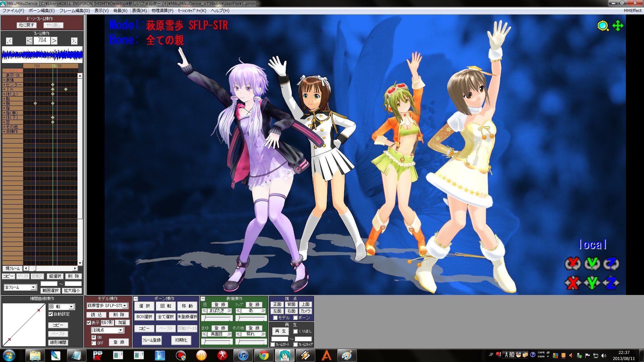The width and height of the screenshot is (644, 362).
Task: Collapse the ボーン操作 panel with minus icon
Action: (x=136, y=299)
